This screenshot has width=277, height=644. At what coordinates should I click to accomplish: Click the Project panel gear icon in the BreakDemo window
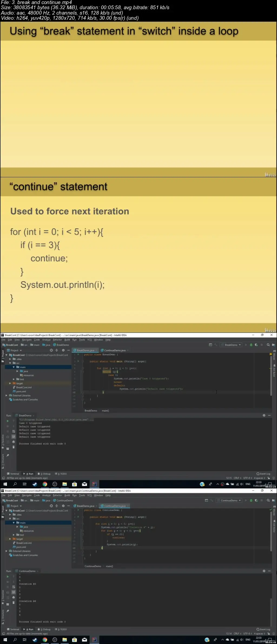tap(63, 350)
